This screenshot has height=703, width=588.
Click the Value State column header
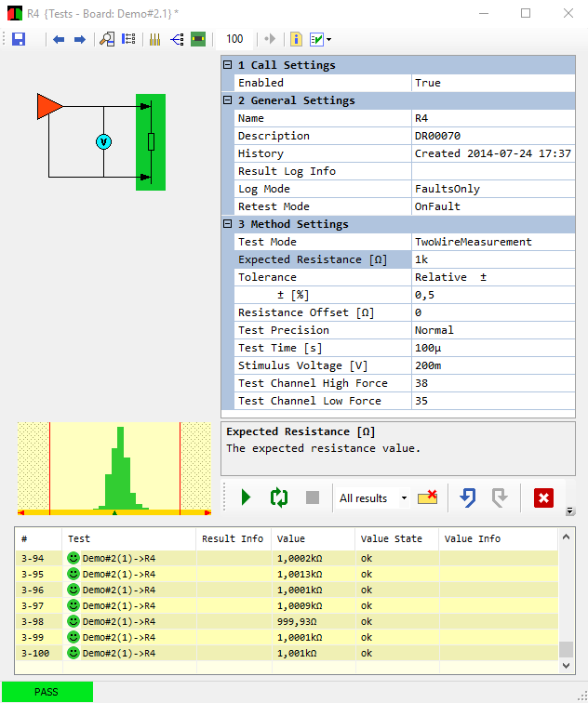pyautogui.click(x=397, y=539)
